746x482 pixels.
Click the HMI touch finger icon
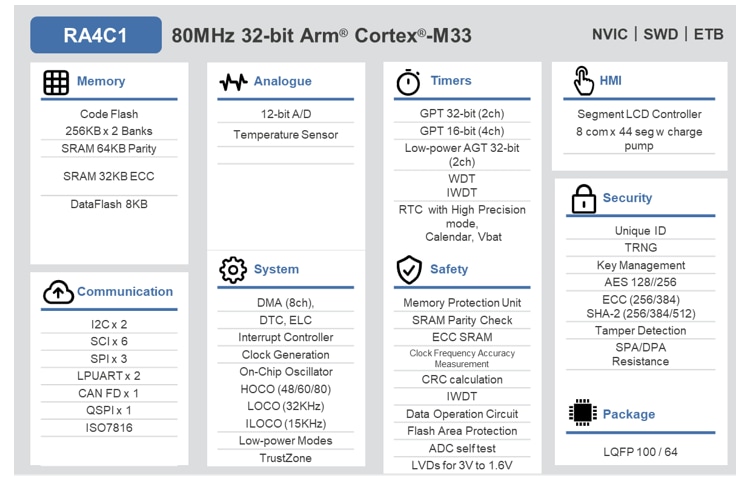tap(582, 80)
